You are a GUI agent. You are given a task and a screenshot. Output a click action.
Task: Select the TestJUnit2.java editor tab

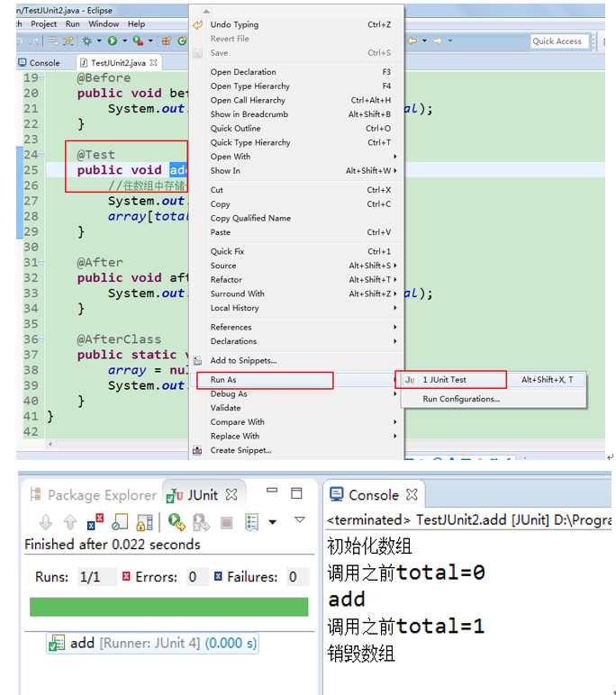click(x=118, y=62)
